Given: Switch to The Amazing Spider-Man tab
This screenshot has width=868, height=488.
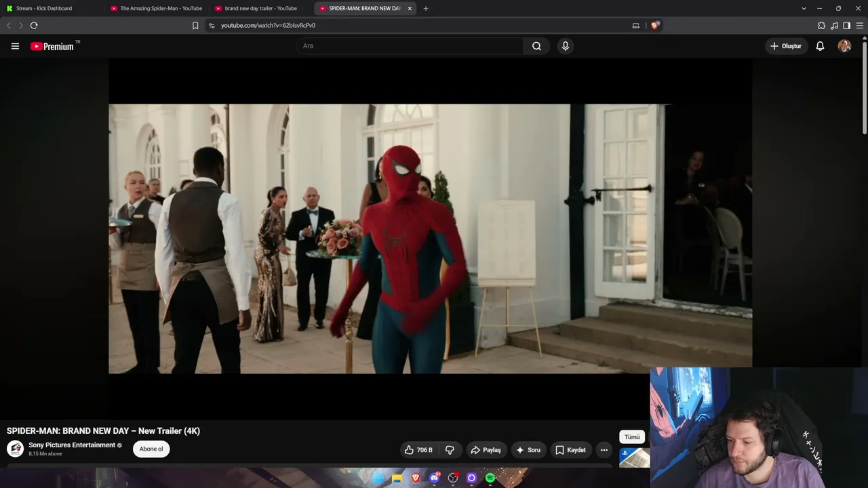Looking at the screenshot, I should (157, 8).
